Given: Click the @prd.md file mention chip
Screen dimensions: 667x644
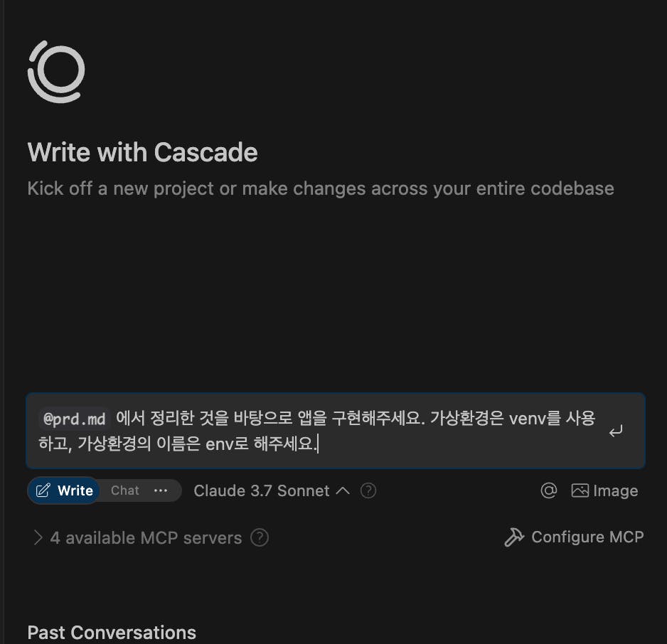Looking at the screenshot, I should 75,419.
